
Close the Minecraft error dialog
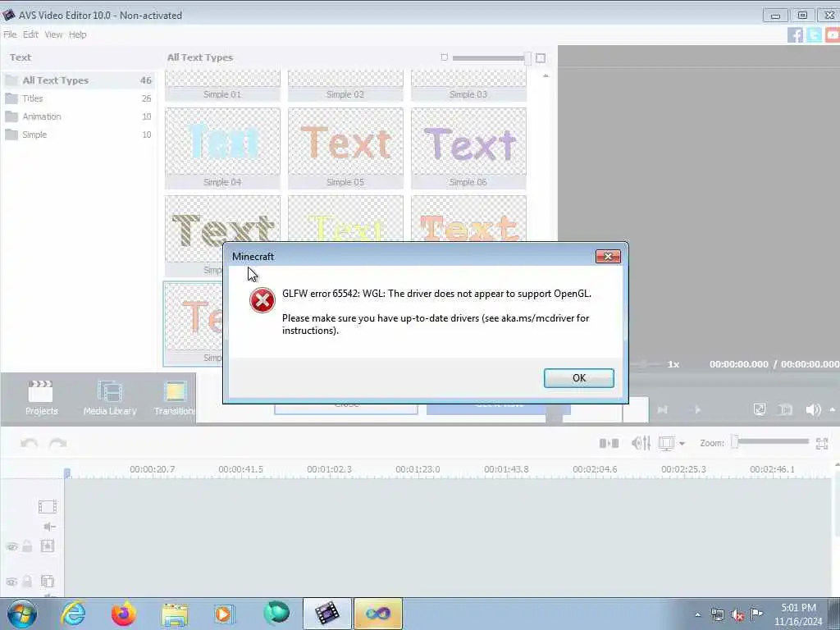point(608,257)
